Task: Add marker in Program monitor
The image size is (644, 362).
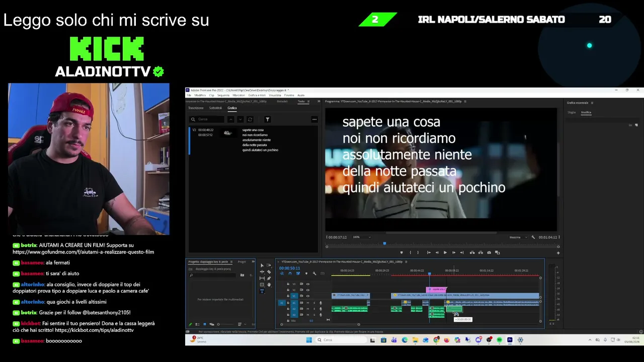Action: pyautogui.click(x=401, y=252)
